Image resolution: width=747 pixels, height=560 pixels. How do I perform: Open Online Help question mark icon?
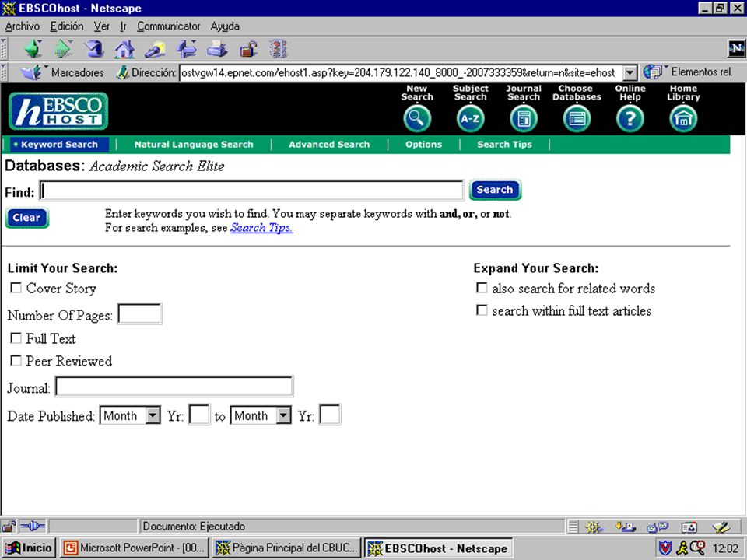click(x=630, y=118)
